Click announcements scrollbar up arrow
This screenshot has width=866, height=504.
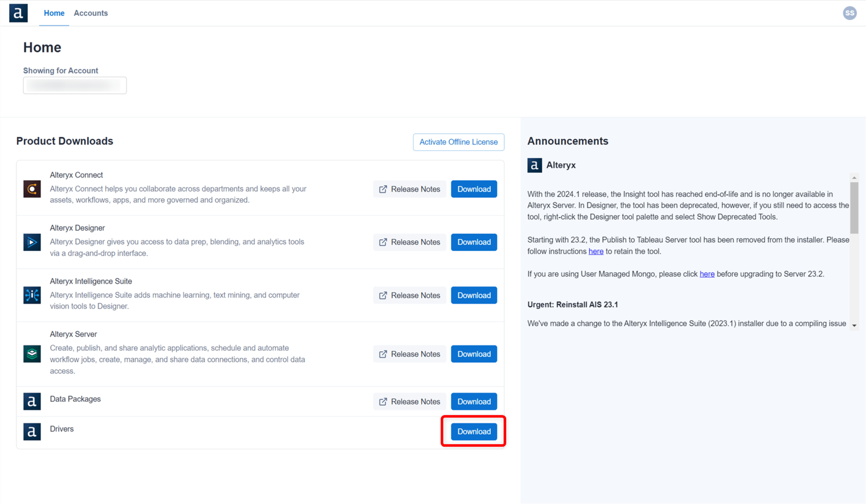coord(854,178)
